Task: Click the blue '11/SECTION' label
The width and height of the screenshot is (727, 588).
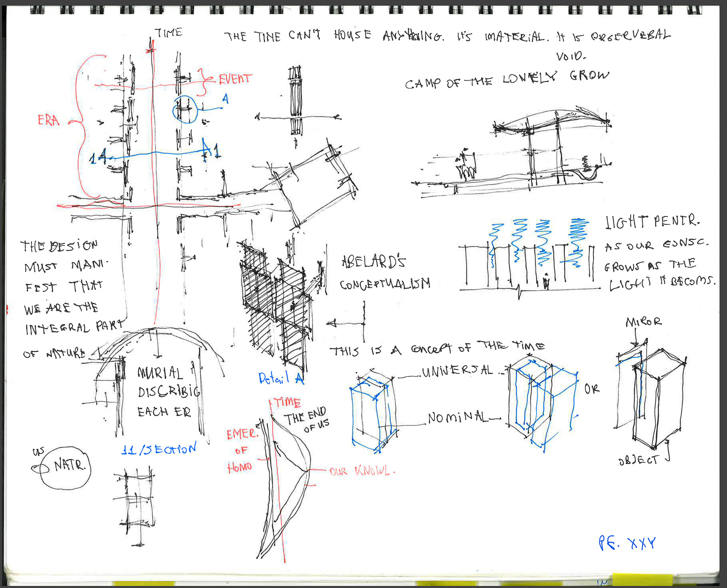Action: click(159, 449)
